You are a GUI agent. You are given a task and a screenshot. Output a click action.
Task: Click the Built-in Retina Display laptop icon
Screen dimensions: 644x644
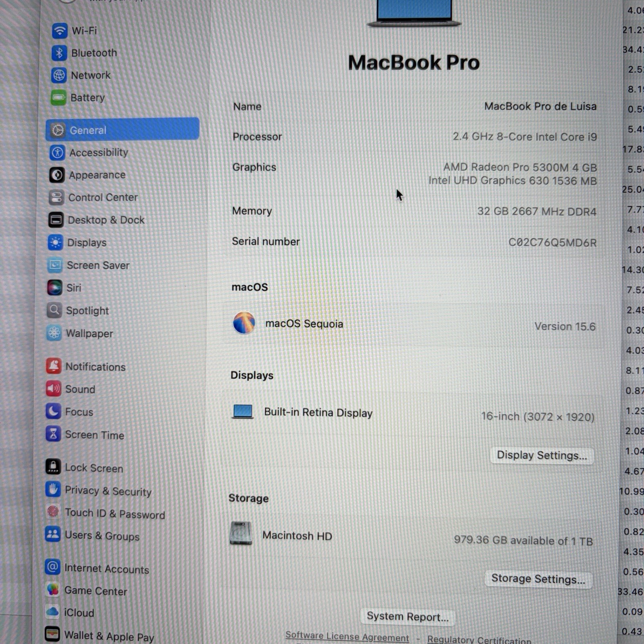point(243,412)
